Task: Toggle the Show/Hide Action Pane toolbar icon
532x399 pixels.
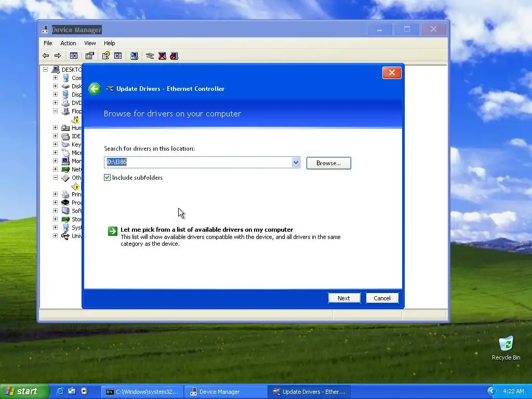Action: point(118,56)
